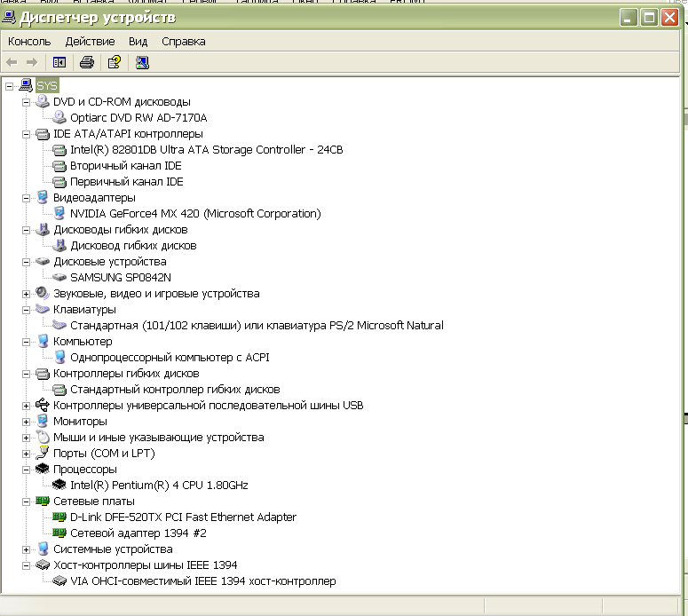Screen dimensions: 688x616
Task: Open the Консоль menu
Action: pyautogui.click(x=29, y=41)
